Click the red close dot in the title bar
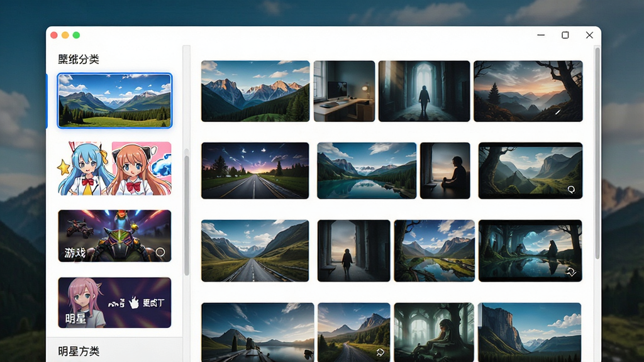The image size is (644, 362). pyautogui.click(x=54, y=35)
